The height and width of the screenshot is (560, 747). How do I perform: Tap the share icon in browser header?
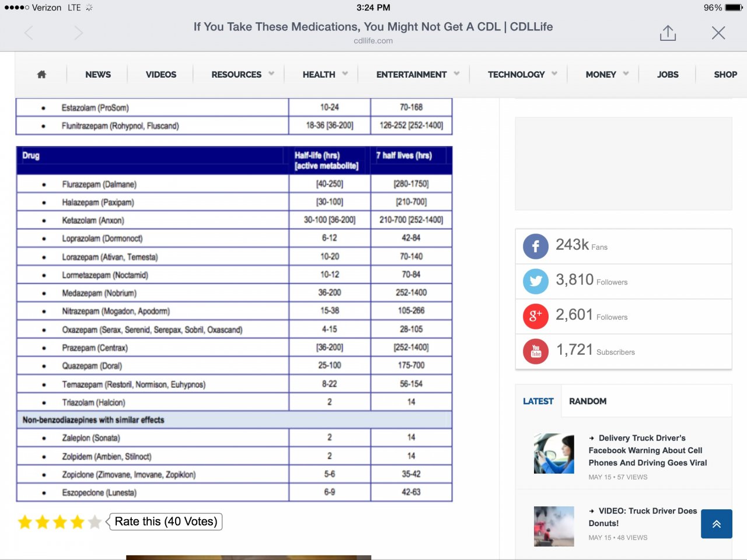click(x=668, y=33)
